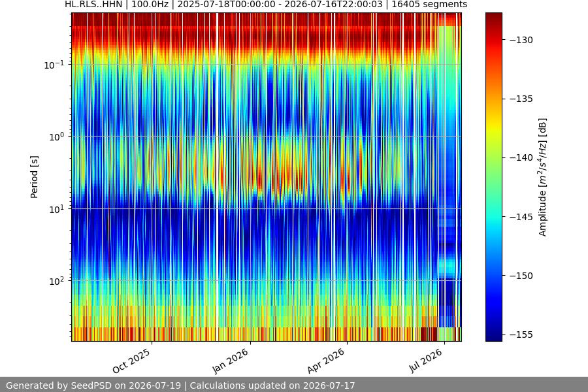Click the Amplitude [dB] colorbar label

(x=543, y=177)
